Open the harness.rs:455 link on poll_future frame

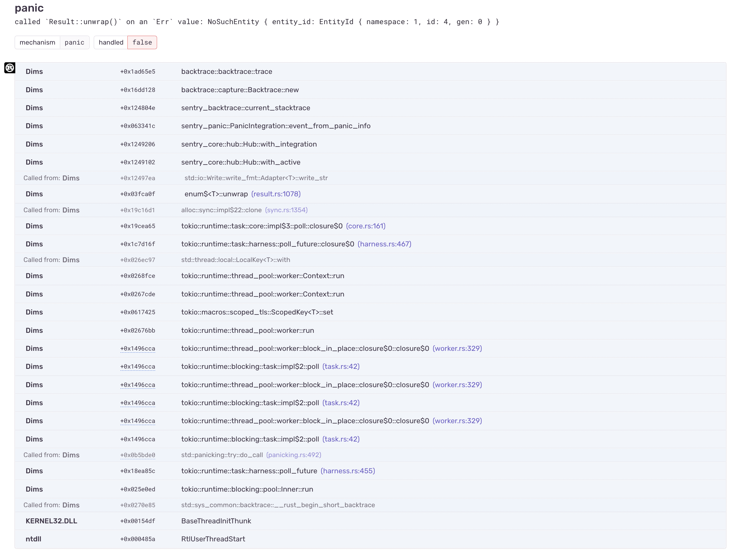(347, 471)
